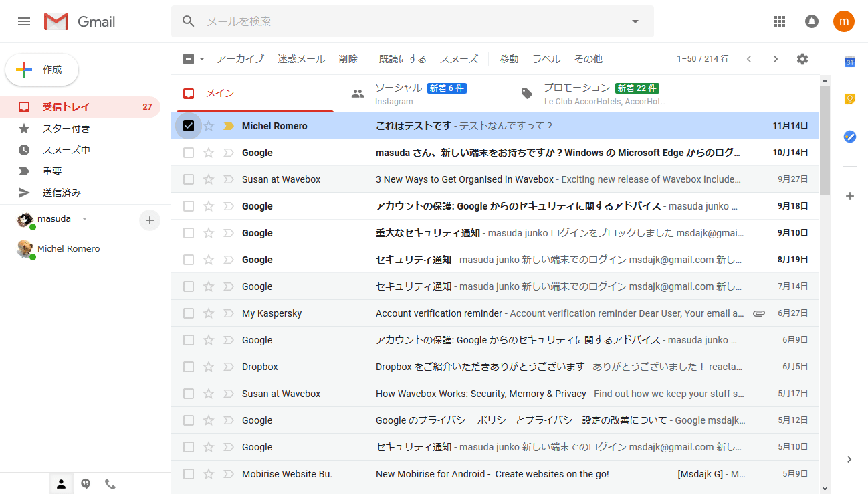
Task: Star the Dropbox email
Action: (x=209, y=367)
